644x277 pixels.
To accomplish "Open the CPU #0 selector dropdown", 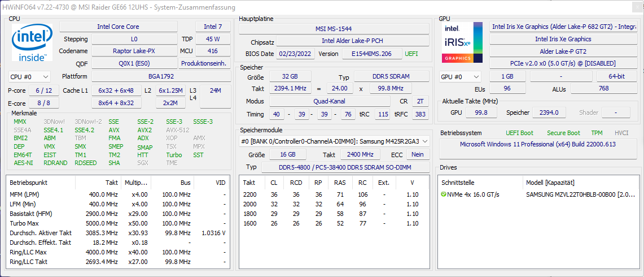I will 29,76.
